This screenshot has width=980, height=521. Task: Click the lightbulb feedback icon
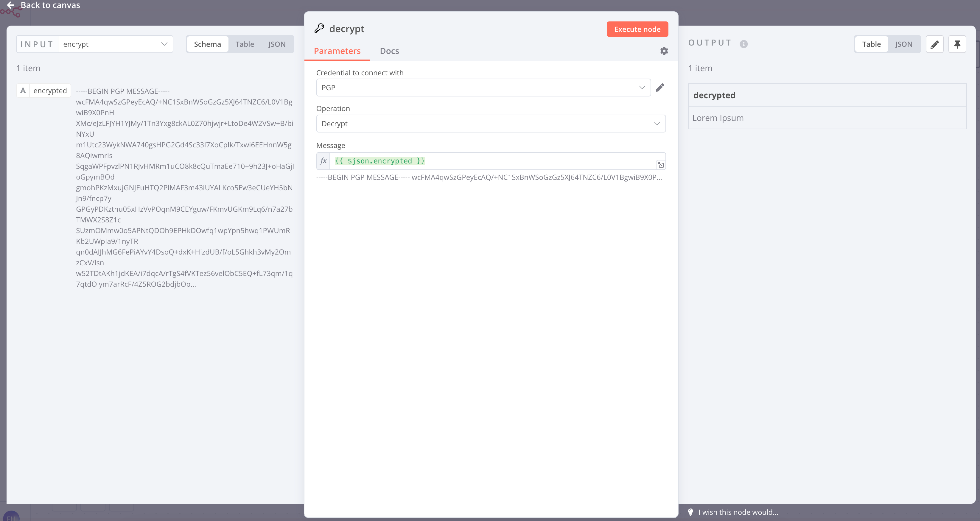point(690,512)
